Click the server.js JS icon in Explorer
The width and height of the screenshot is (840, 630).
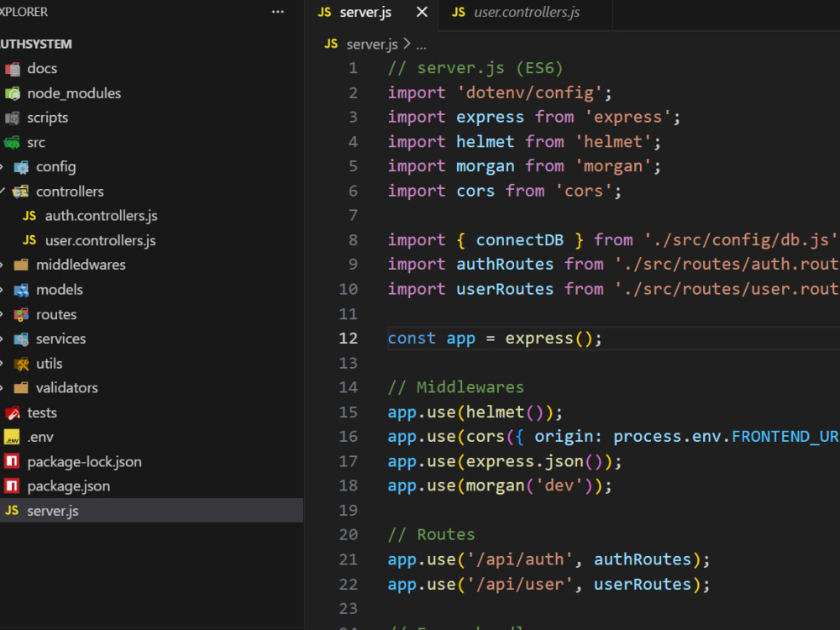click(12, 511)
